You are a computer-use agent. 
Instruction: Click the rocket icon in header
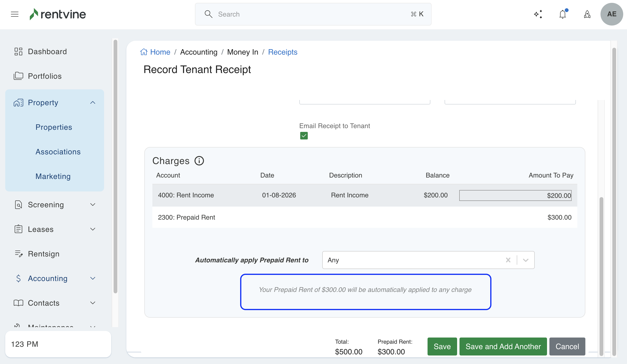coord(587,14)
